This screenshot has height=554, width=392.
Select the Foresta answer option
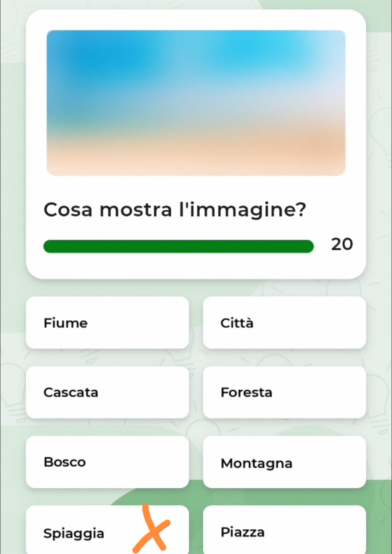284,392
